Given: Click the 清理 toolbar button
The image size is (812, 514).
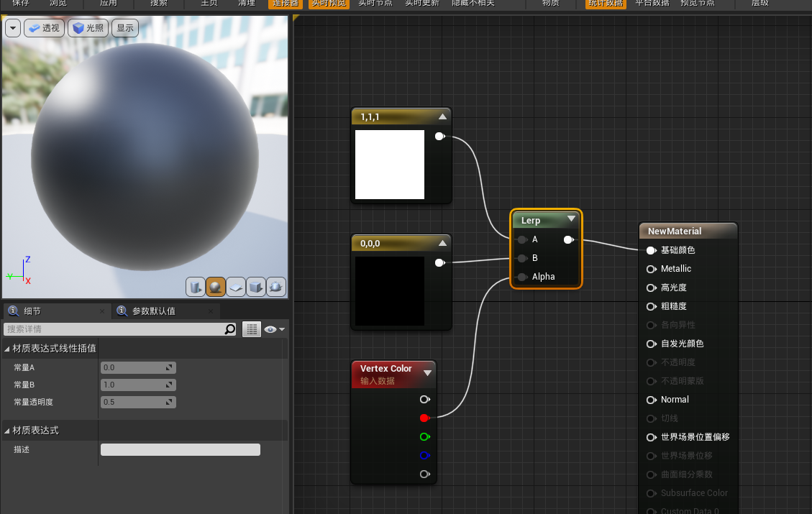Looking at the screenshot, I should pyautogui.click(x=247, y=3).
